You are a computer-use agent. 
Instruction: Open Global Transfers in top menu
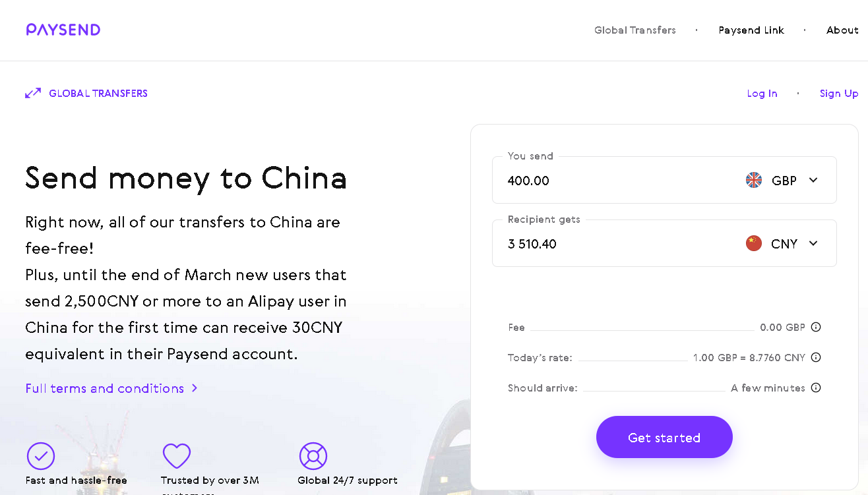(635, 30)
